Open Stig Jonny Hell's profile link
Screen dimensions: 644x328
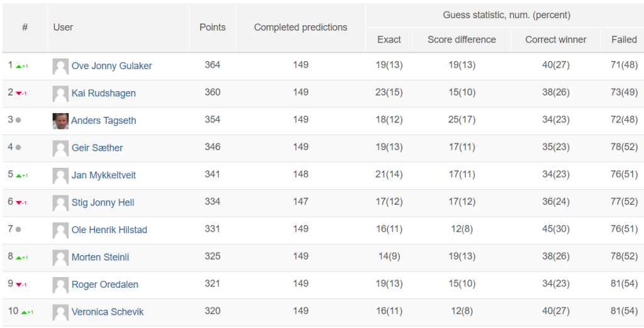[x=103, y=202]
